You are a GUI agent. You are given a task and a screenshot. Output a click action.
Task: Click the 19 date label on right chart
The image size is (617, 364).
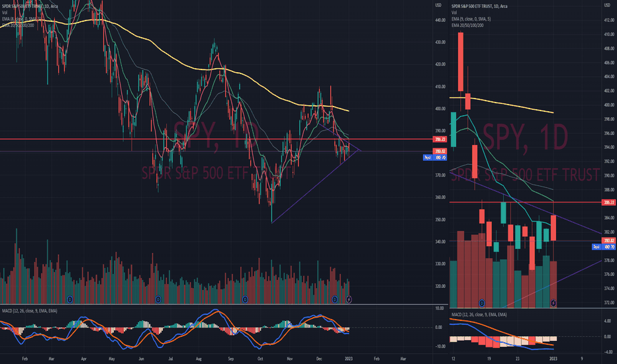(489, 359)
